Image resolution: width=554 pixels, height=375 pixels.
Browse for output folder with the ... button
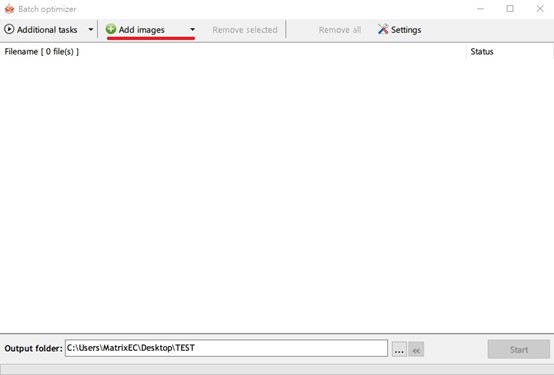pyautogui.click(x=399, y=350)
